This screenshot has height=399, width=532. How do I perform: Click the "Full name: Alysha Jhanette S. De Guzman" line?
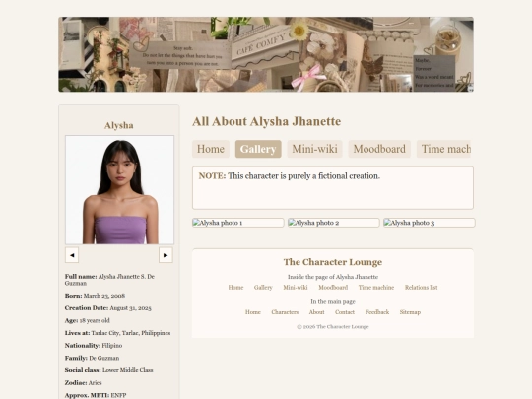(x=109, y=280)
